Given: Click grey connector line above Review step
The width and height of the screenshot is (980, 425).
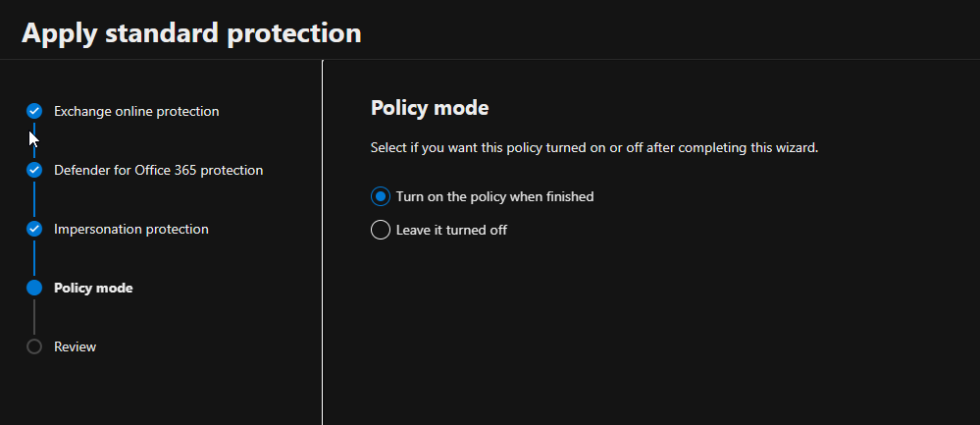Looking at the screenshot, I should tap(34, 317).
